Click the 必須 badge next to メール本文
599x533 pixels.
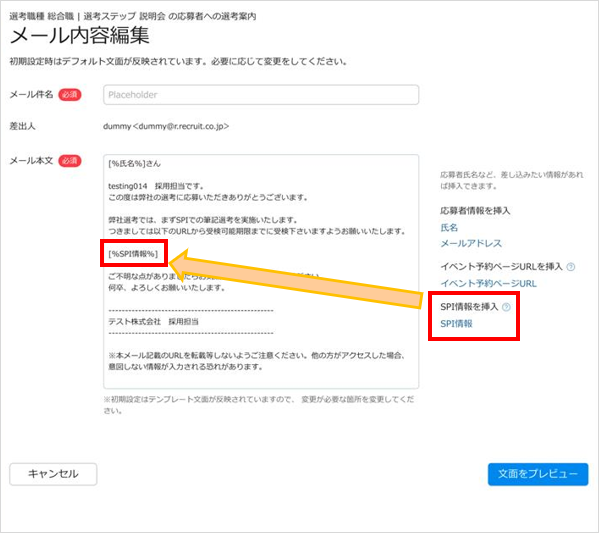coord(70,161)
